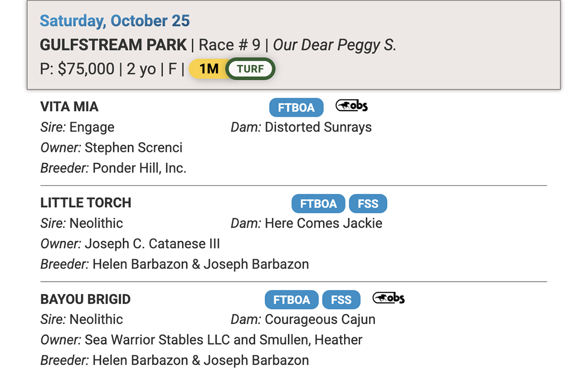Screen dimensions: 588x376
Task: Click dam name Here Comes Jackie
Action: (323, 223)
